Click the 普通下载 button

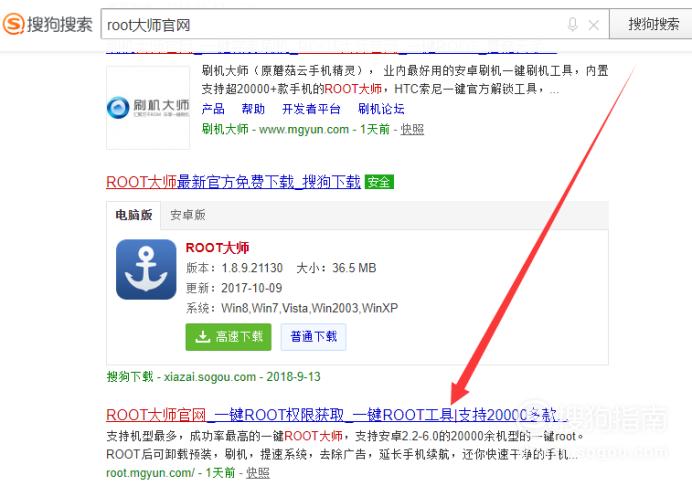pyautogui.click(x=313, y=337)
